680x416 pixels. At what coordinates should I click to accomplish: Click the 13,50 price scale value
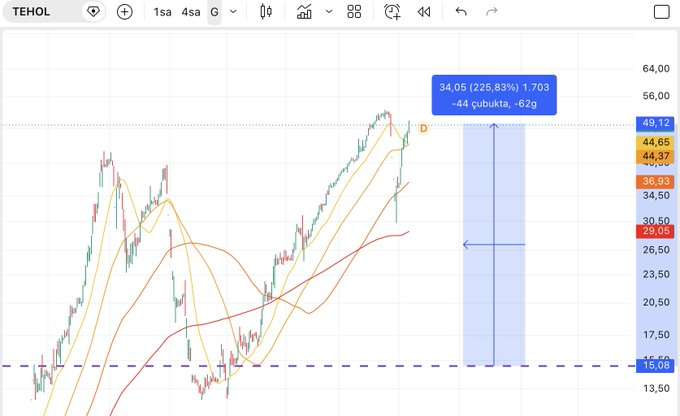tap(656, 388)
